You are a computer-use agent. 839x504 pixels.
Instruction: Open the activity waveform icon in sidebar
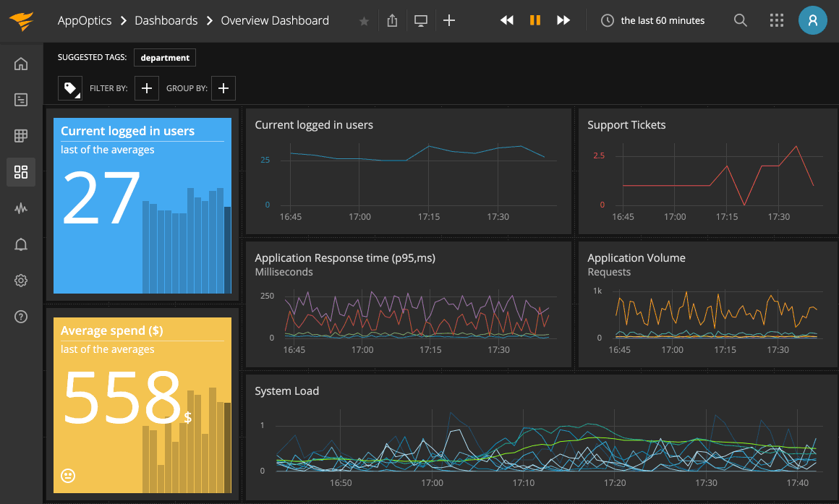[21, 209]
